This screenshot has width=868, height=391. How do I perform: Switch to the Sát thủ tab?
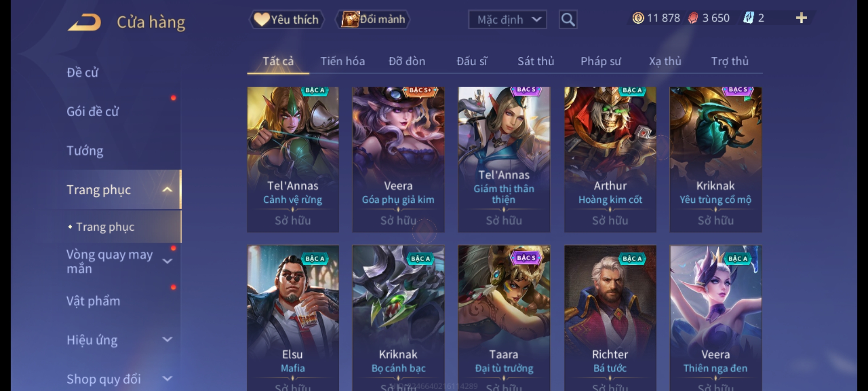pos(536,61)
